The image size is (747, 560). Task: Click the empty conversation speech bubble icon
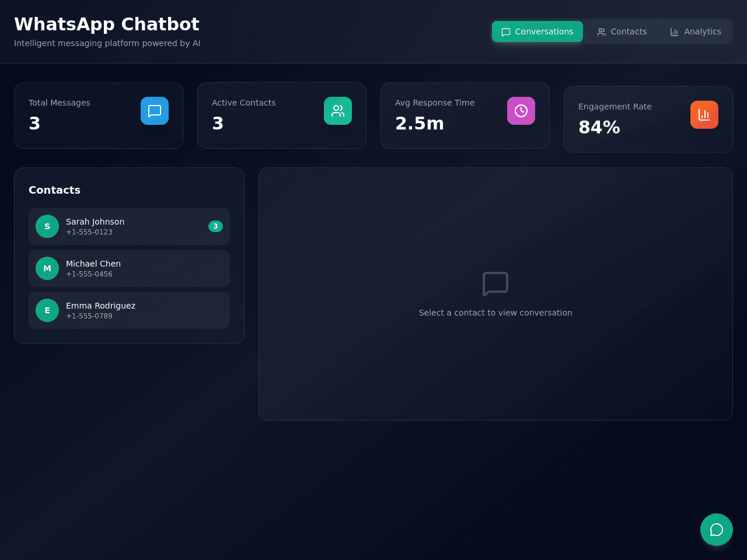coord(495,284)
